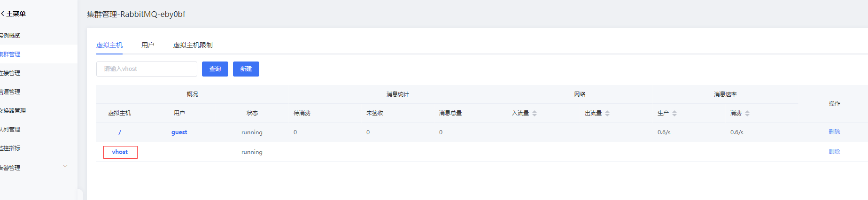Open the 虚拟主机限制 tab
The width and height of the screenshot is (868, 200).
(x=193, y=45)
